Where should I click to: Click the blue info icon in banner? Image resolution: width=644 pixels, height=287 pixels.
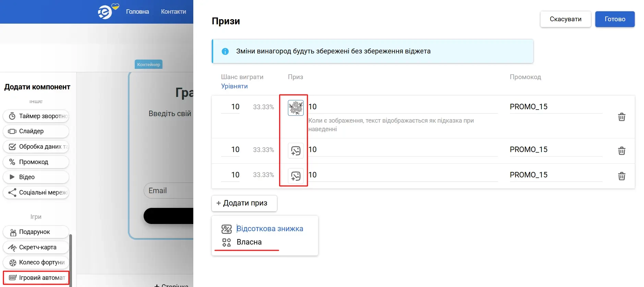pyautogui.click(x=225, y=51)
